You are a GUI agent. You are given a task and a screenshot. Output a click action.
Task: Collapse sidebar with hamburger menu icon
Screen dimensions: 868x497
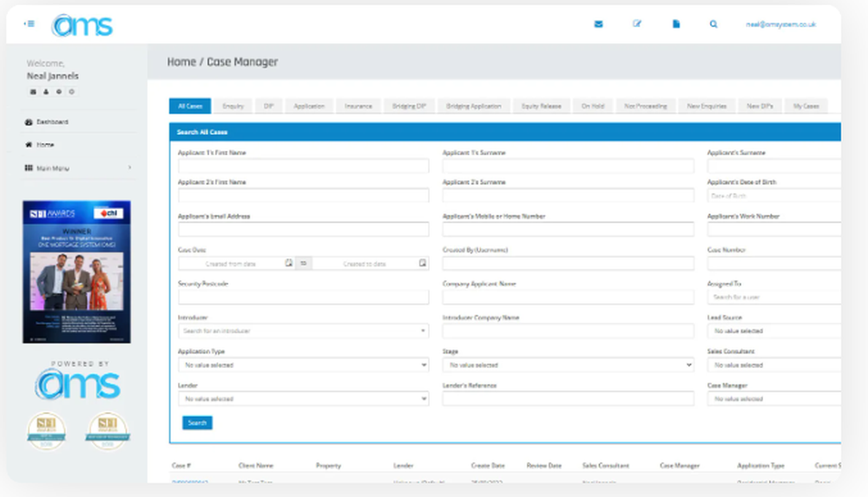tap(30, 23)
